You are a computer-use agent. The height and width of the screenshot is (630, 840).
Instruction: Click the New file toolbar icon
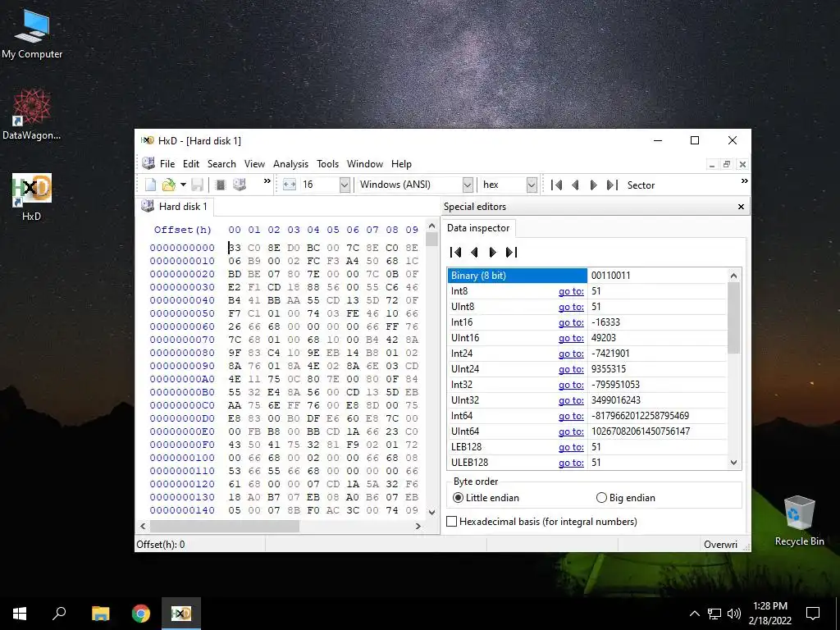coord(151,185)
